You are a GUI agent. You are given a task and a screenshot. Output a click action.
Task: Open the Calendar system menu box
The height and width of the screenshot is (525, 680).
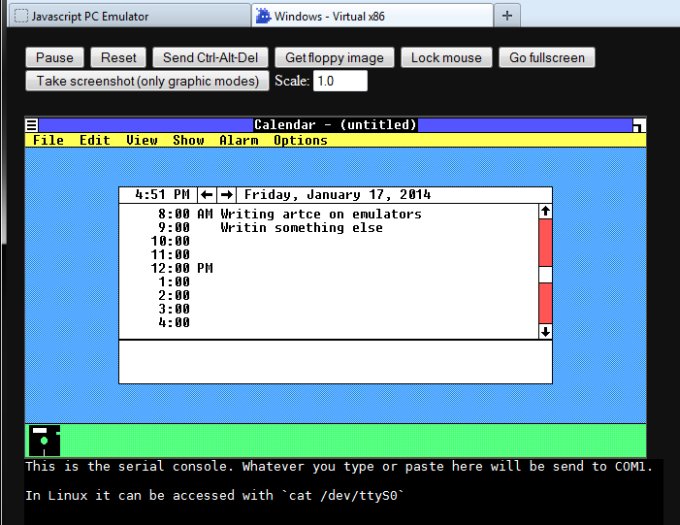[x=32, y=125]
